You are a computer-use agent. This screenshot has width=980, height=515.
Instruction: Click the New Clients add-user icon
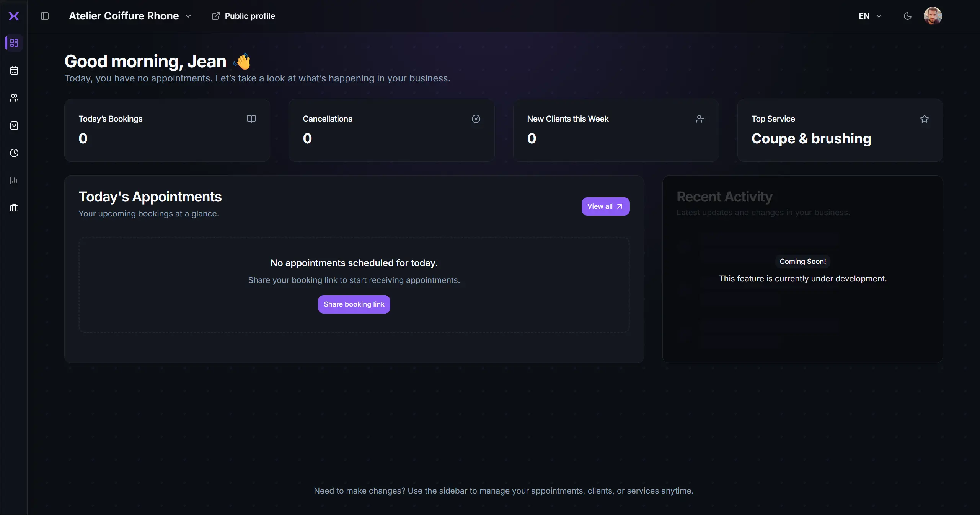click(700, 119)
